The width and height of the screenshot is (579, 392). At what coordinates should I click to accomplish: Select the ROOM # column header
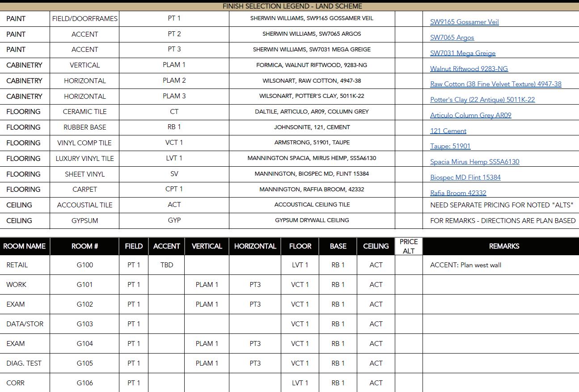point(85,246)
